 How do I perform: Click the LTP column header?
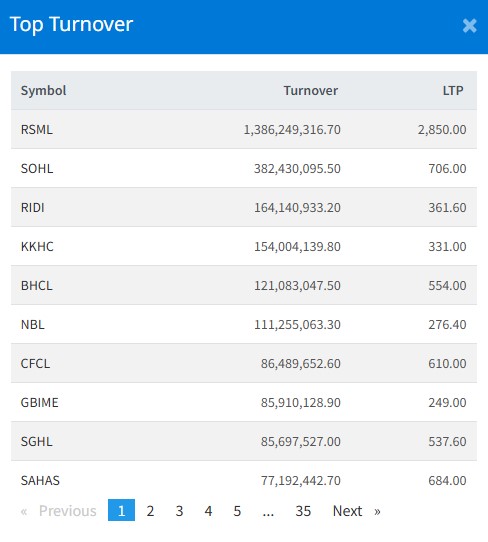[x=453, y=90]
